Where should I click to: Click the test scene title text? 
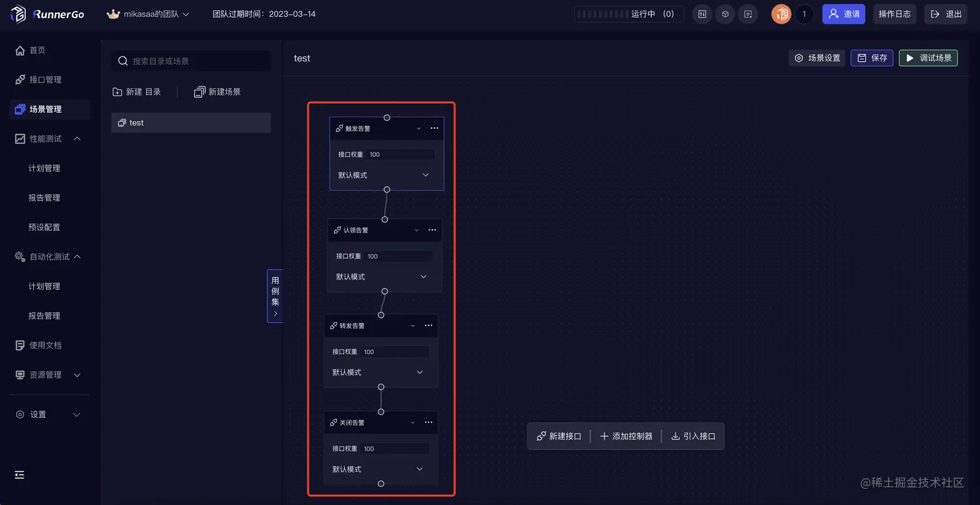pos(302,58)
